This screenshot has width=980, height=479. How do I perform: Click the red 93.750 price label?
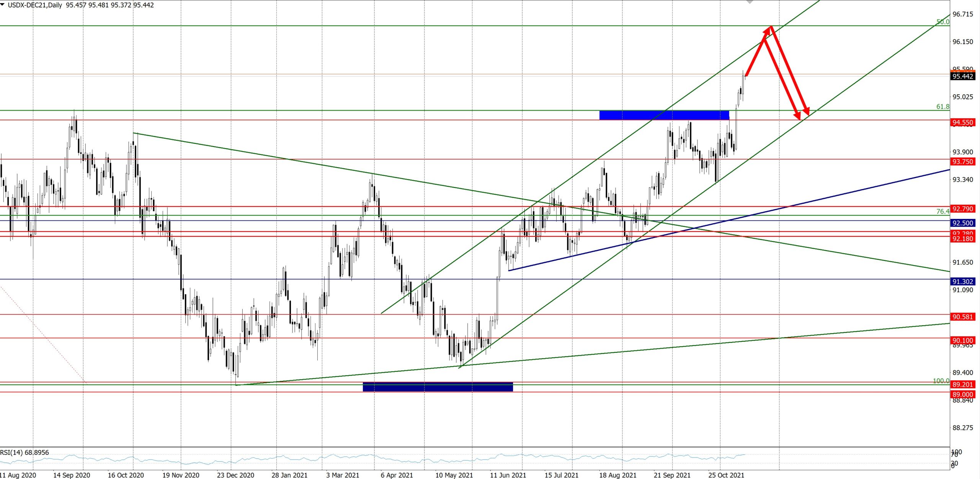coord(962,161)
